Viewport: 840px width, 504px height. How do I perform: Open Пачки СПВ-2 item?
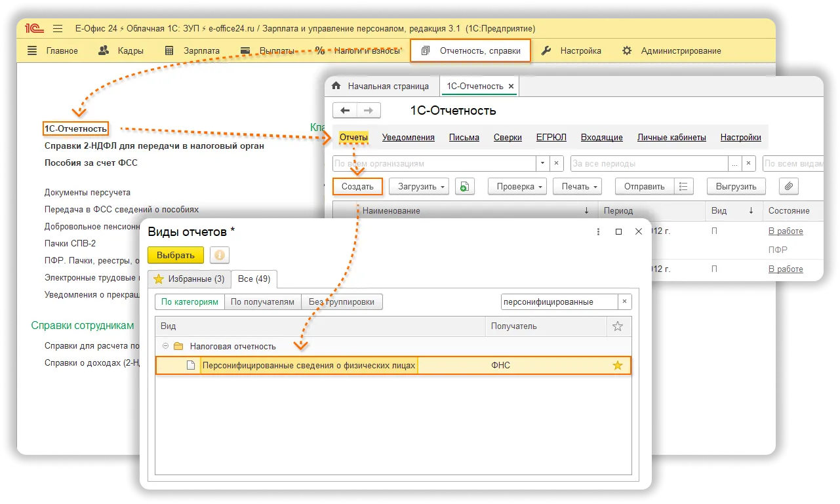click(x=70, y=243)
